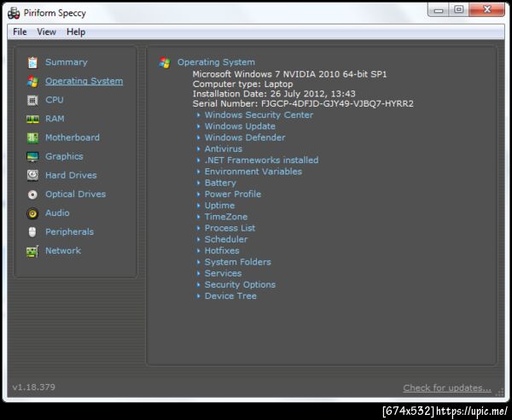Click the Speccy app icon in title bar
Screen dimensions: 512x420
click(14, 13)
